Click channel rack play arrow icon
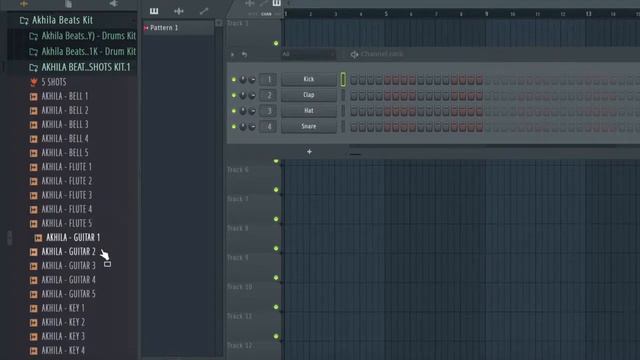640x360 pixels. click(232, 54)
